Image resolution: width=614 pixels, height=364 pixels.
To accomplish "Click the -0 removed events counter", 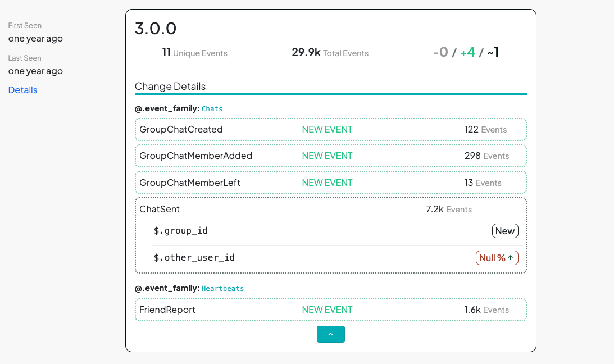I will (440, 51).
